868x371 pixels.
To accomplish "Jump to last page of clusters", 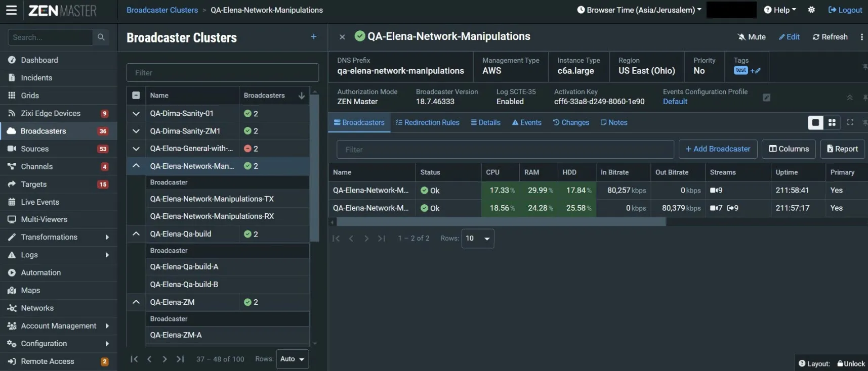I will [x=180, y=359].
